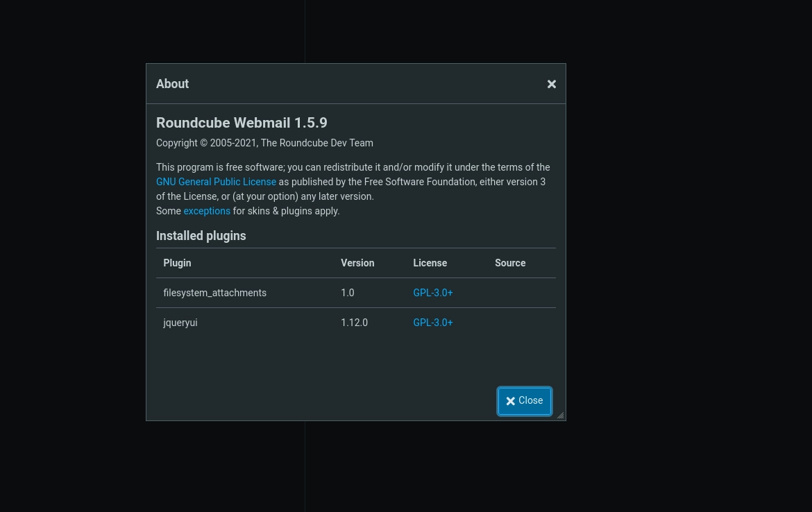Open the exceptions link for skins & plugins
Image resolution: width=812 pixels, height=512 pixels.
click(207, 211)
